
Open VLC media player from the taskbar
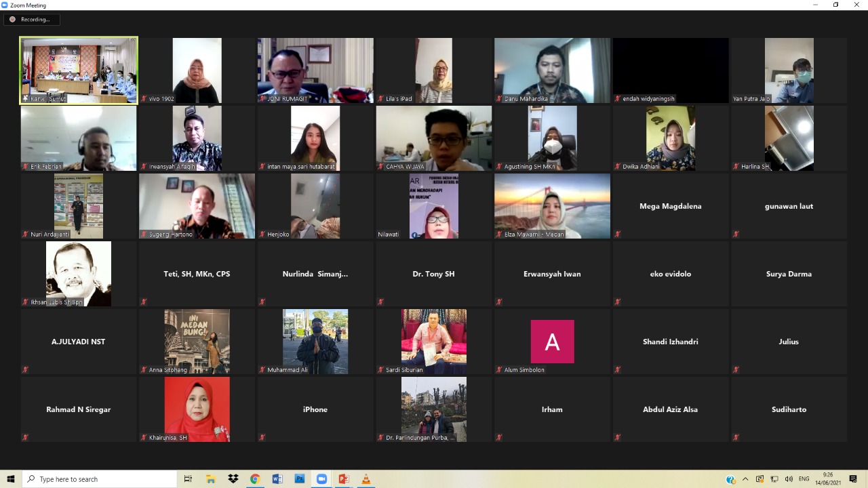[x=366, y=479]
